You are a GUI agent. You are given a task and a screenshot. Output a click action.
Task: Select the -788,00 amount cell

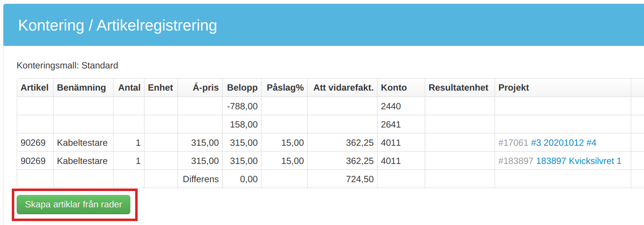(242, 106)
